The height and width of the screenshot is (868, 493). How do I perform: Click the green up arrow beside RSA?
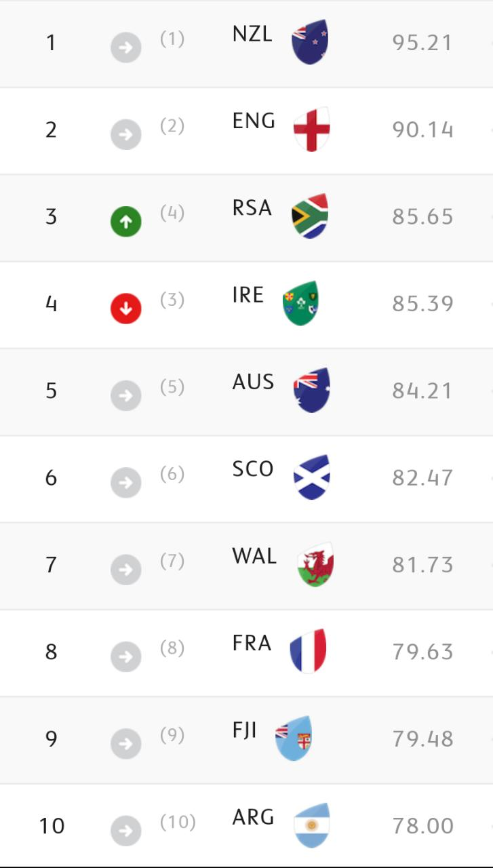(x=126, y=222)
